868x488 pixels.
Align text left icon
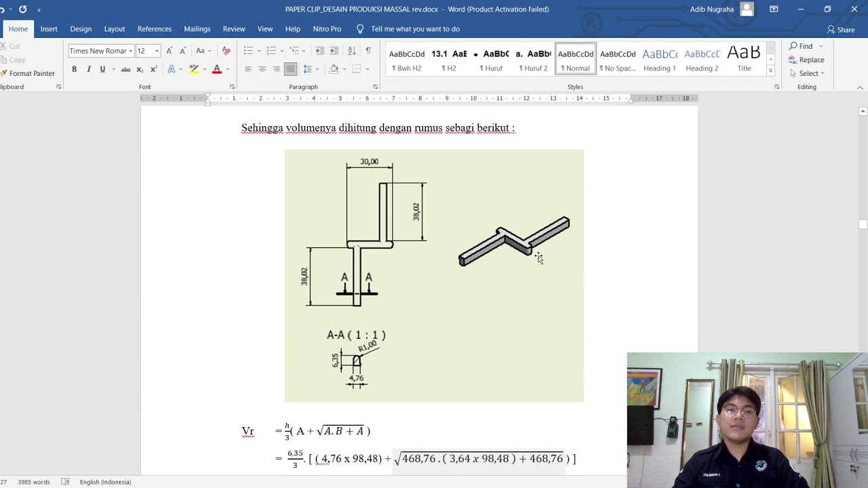pos(248,69)
